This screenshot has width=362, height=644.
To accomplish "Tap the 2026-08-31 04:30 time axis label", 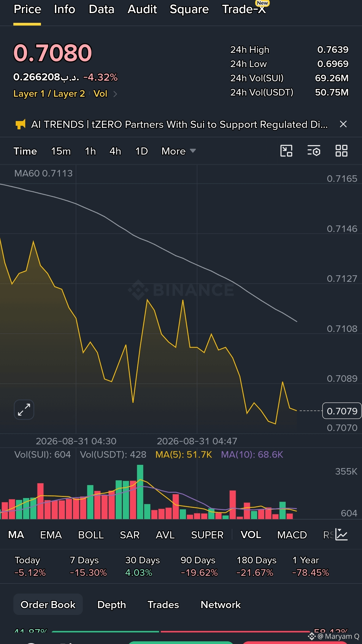I will [x=76, y=441].
